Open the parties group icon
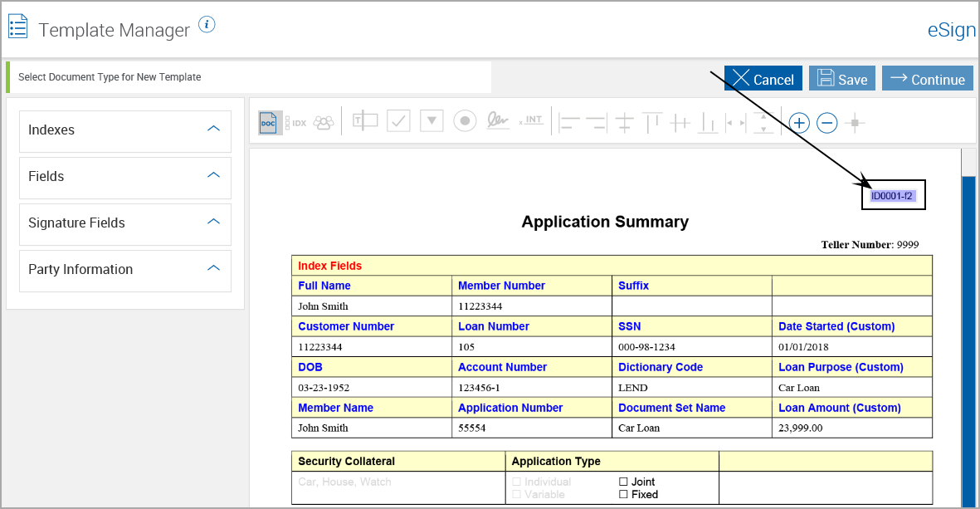 324,123
